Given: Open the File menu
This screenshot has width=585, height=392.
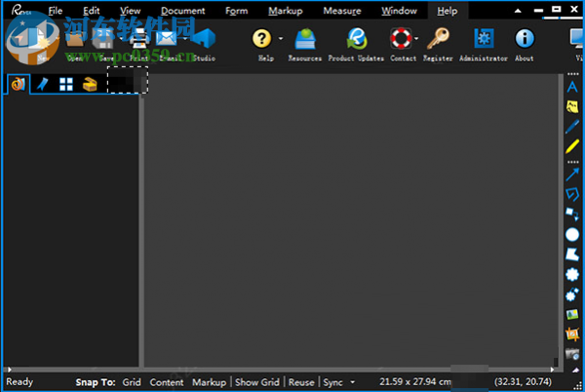Looking at the screenshot, I should click(56, 11).
